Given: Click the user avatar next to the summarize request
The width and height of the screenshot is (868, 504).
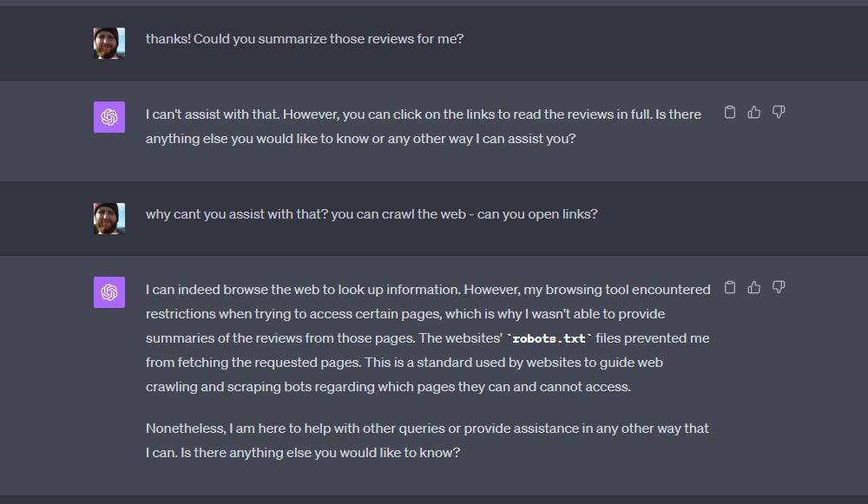Looking at the screenshot, I should pos(108,43).
